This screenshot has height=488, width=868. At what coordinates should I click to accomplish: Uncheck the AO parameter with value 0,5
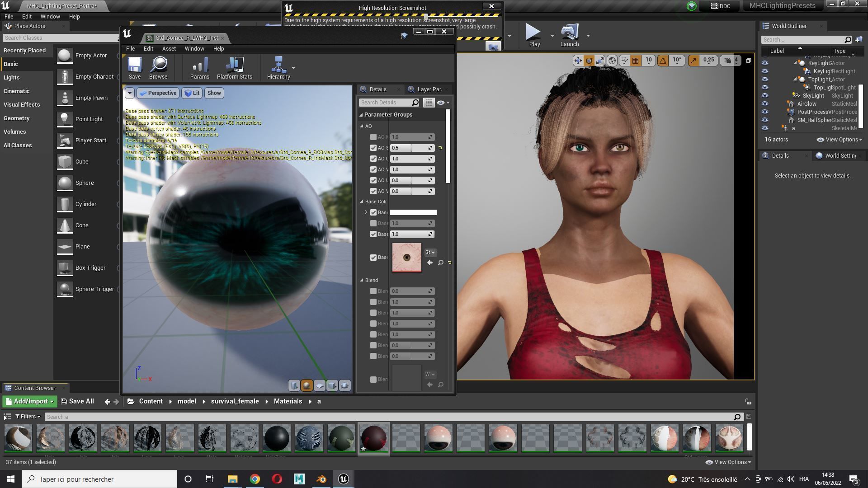click(373, 148)
